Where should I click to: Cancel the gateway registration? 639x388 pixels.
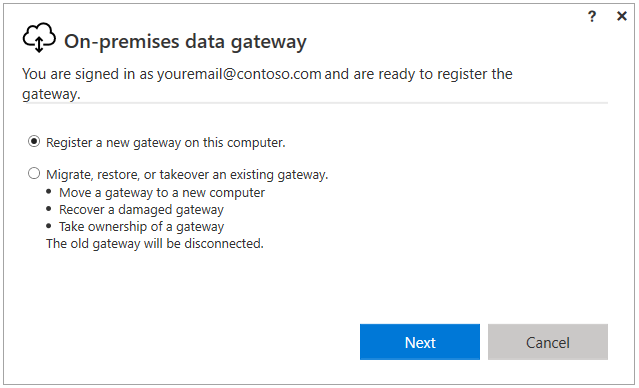[548, 342]
